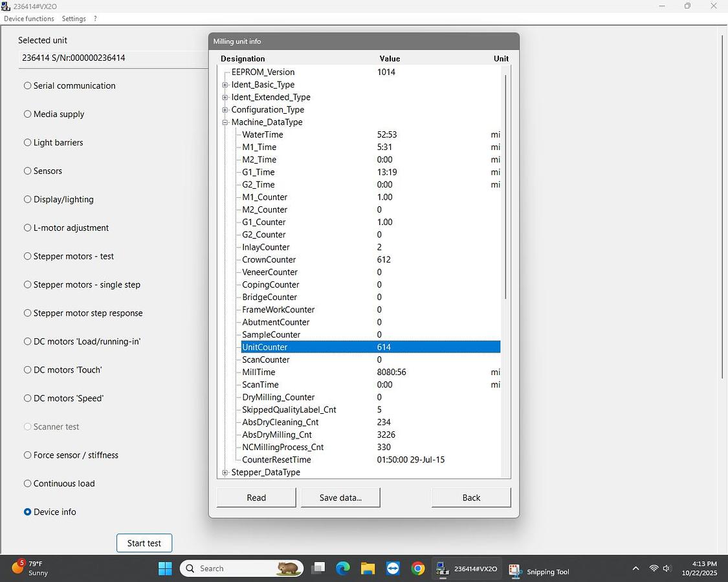Expand the Ident_Basic_Type tree node
Image resolution: width=728 pixels, height=582 pixels.
pos(225,85)
